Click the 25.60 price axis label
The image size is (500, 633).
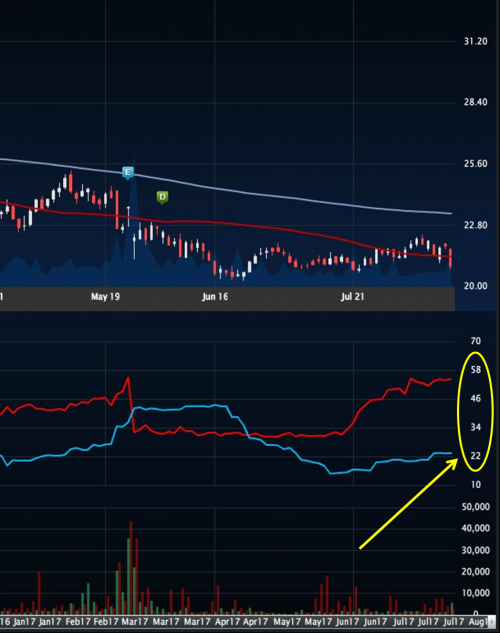pos(475,163)
